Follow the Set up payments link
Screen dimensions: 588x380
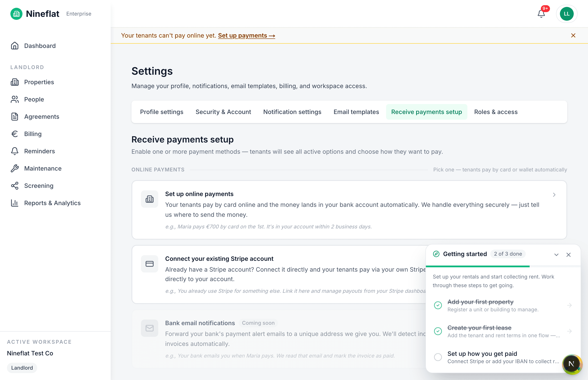pos(246,36)
